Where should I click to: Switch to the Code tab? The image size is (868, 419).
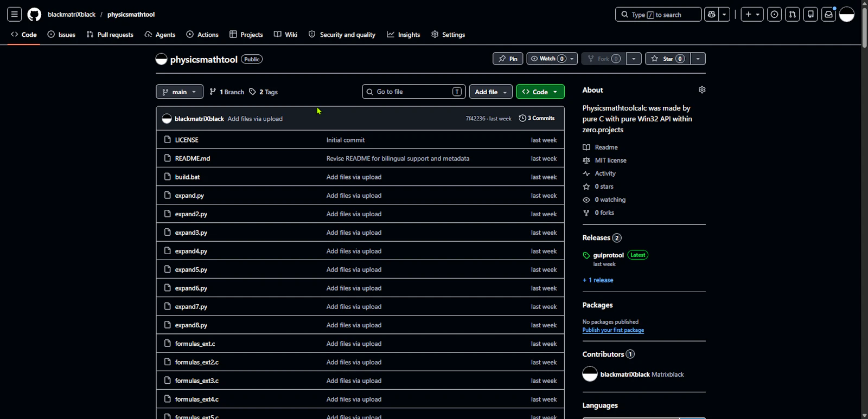click(24, 35)
